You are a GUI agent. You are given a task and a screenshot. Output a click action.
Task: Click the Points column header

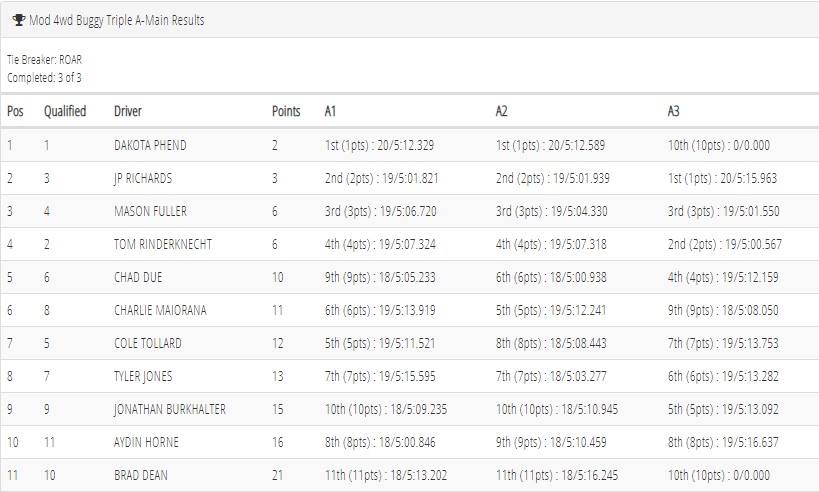(286, 111)
